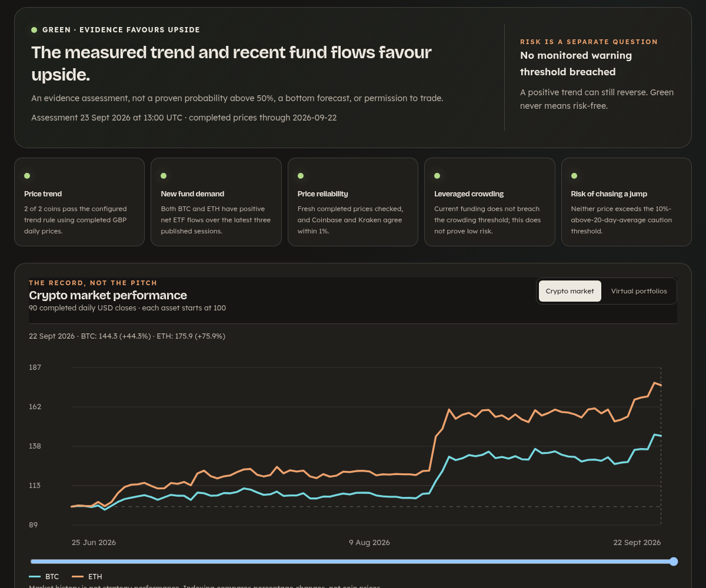Click the green dot on Price reliability card
Image resolution: width=706 pixels, height=588 pixels.
pos(301,176)
